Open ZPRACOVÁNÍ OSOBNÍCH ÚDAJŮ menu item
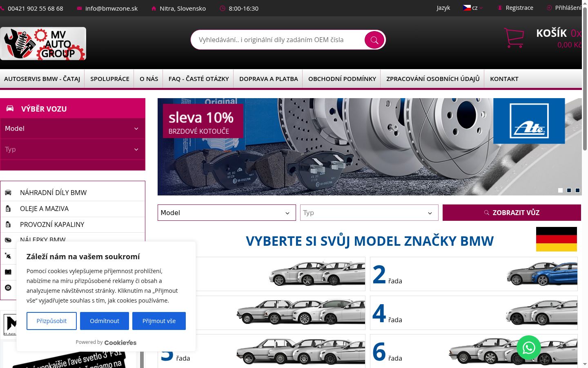This screenshot has height=368, width=588. (x=433, y=79)
